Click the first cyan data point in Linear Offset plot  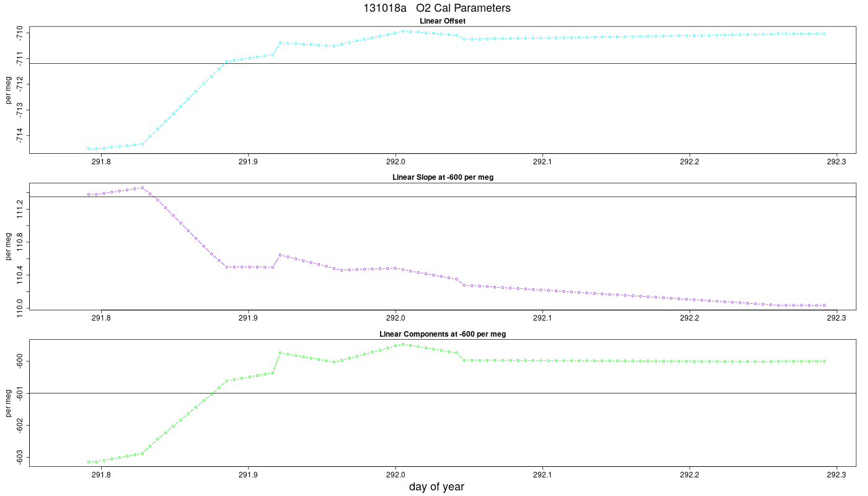click(89, 149)
